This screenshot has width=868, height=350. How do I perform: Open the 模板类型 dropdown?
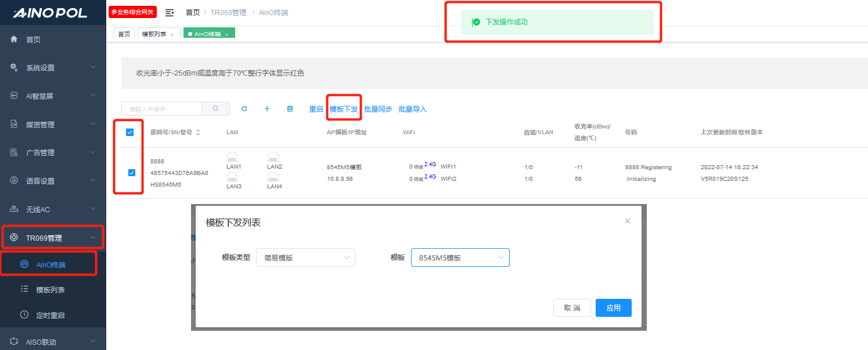(305, 258)
